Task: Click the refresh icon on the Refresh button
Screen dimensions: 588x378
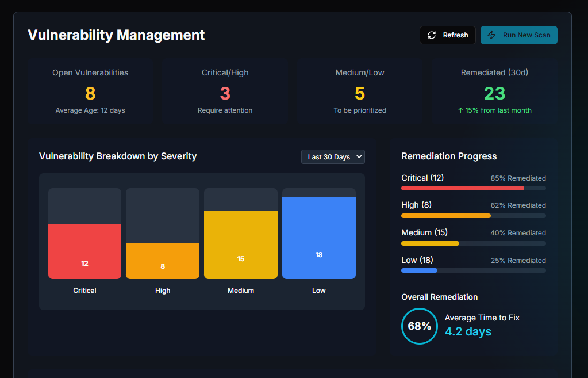Action: point(432,35)
